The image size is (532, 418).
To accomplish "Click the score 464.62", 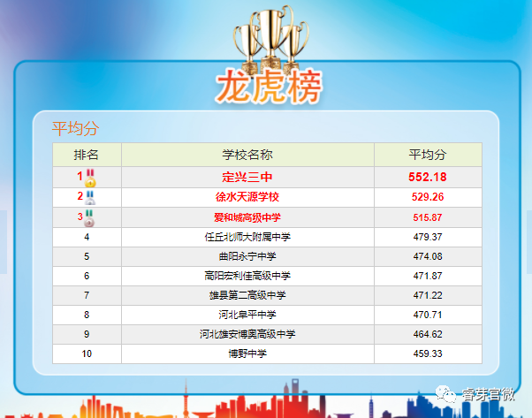I will [x=428, y=334].
